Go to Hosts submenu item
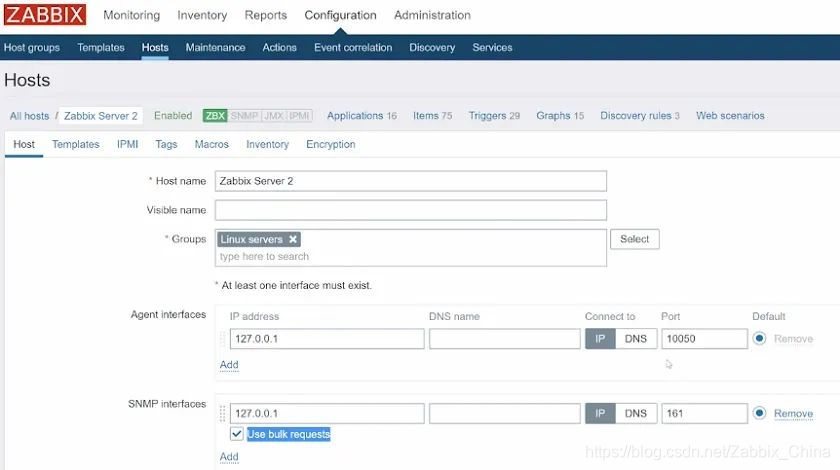The width and height of the screenshot is (840, 470). 155,47
